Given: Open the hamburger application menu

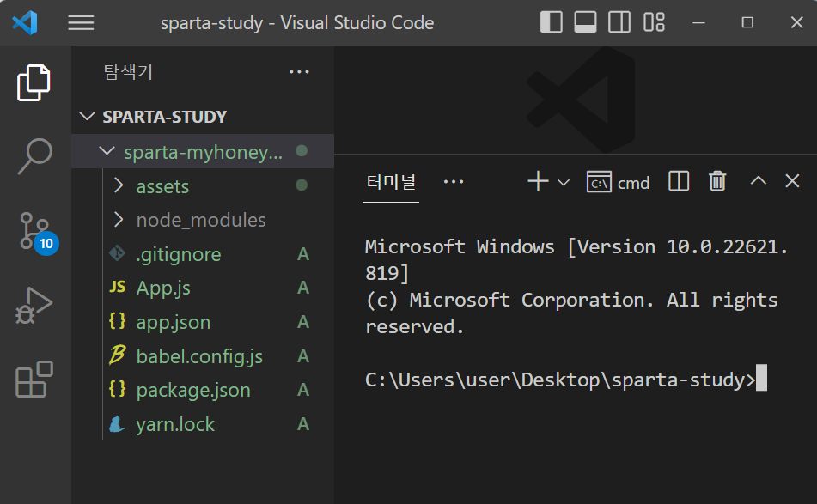Looking at the screenshot, I should (81, 23).
